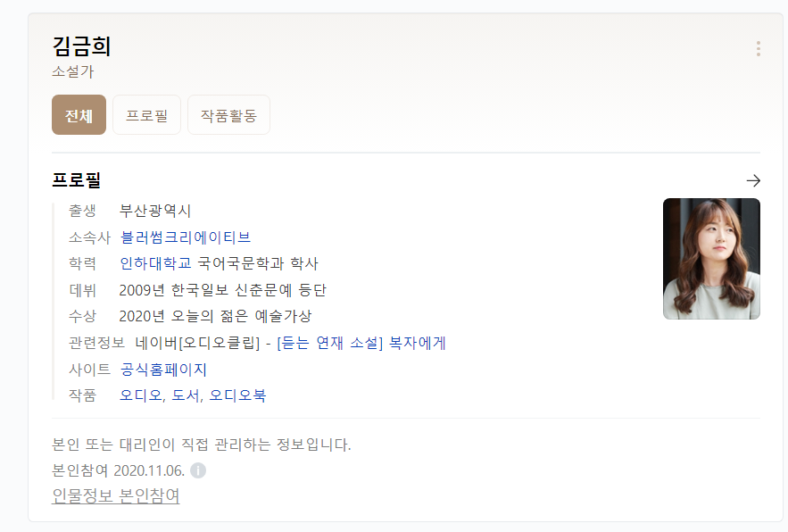Open the 블러썸크리에이티브 agency link
The image size is (788, 532).
pos(186,237)
